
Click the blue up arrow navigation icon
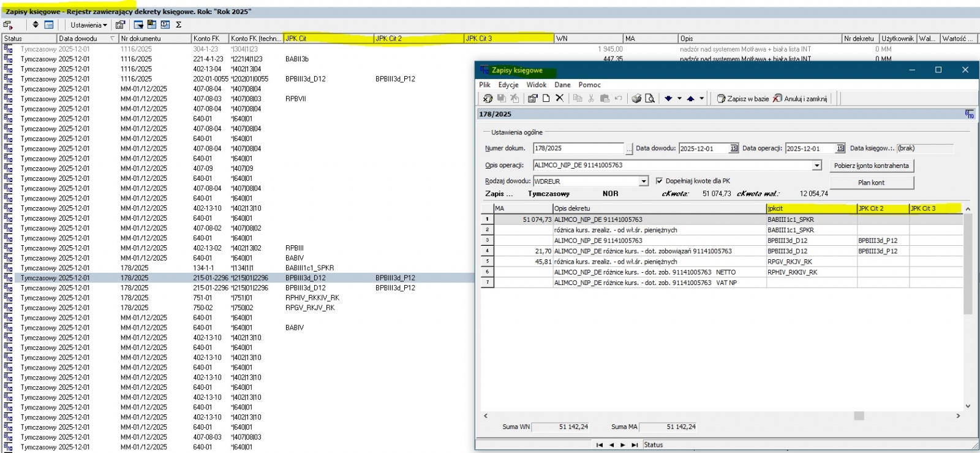(x=690, y=98)
